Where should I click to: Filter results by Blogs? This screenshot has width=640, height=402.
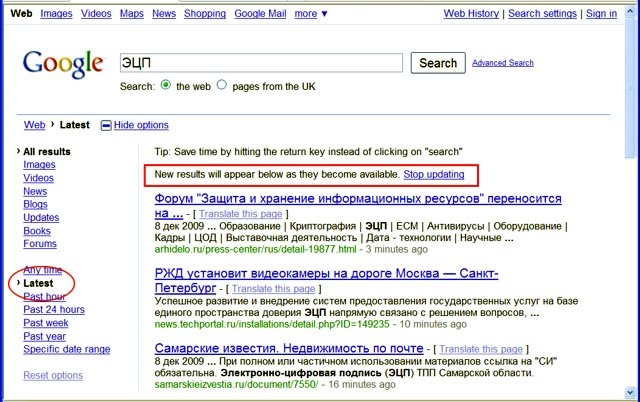tap(35, 204)
